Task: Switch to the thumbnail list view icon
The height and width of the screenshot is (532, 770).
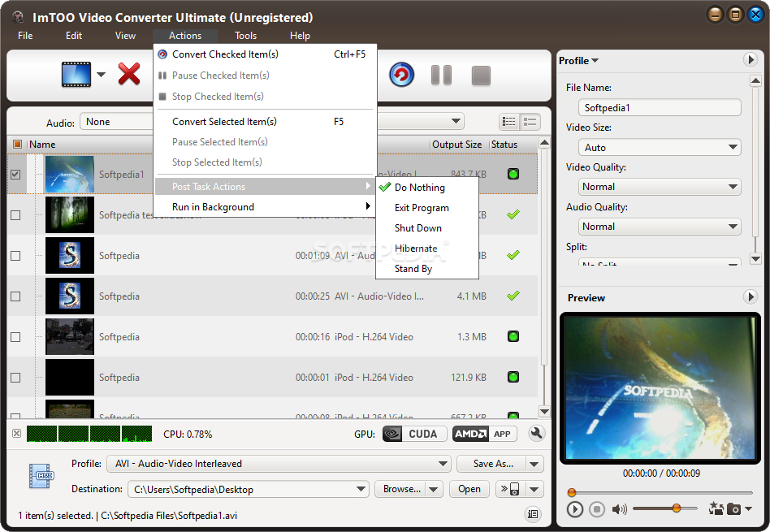Action: tap(530, 121)
